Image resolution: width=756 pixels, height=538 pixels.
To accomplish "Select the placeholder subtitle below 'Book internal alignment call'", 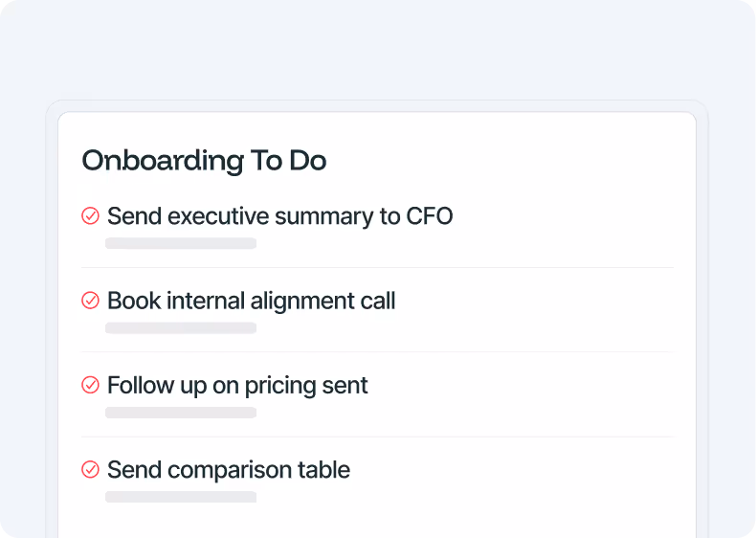I will (x=181, y=328).
